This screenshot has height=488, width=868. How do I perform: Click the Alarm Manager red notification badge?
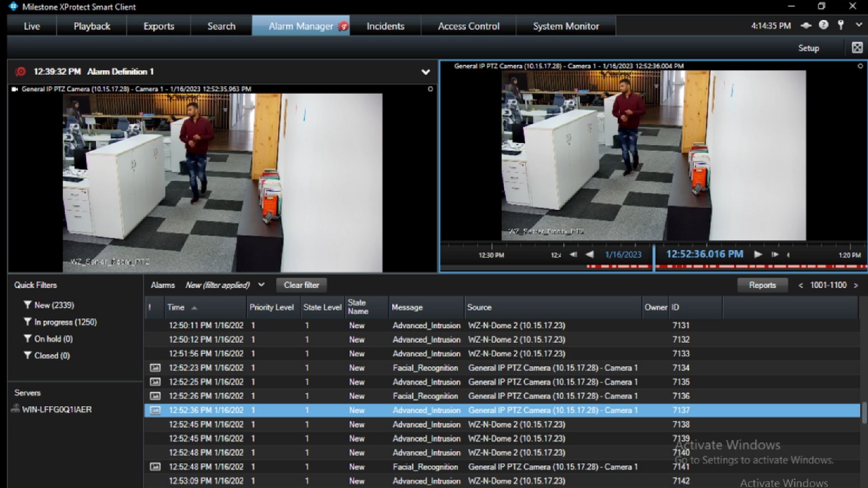343,26
